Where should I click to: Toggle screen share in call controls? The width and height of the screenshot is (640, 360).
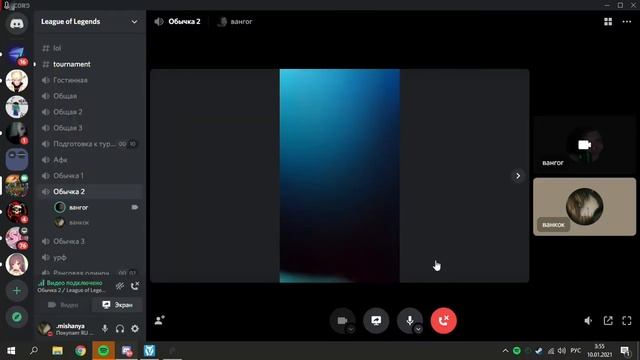pos(376,320)
